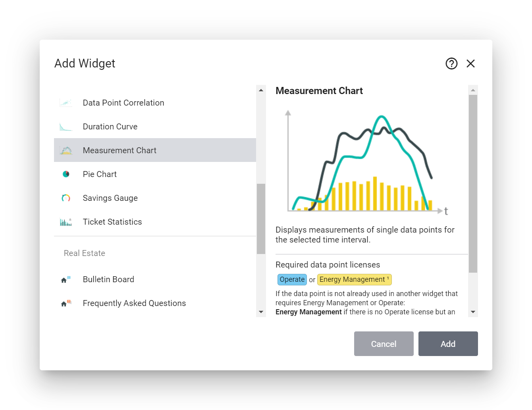The image size is (532, 410).
Task: Choose Pie Chart from widget list
Action: click(x=155, y=174)
